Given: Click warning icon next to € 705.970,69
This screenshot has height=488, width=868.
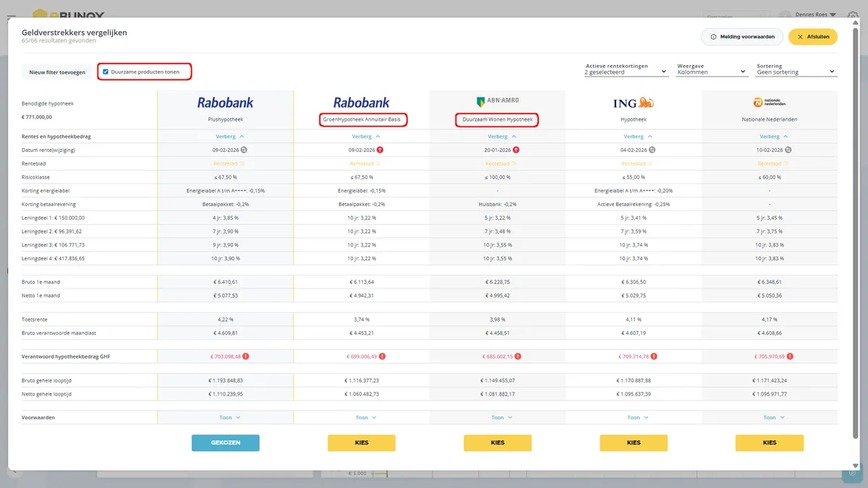Looking at the screenshot, I should pyautogui.click(x=790, y=356).
